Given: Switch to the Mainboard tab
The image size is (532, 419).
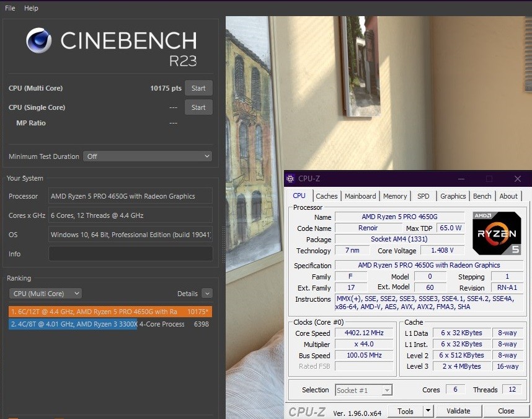Looking at the screenshot, I should tap(360, 196).
